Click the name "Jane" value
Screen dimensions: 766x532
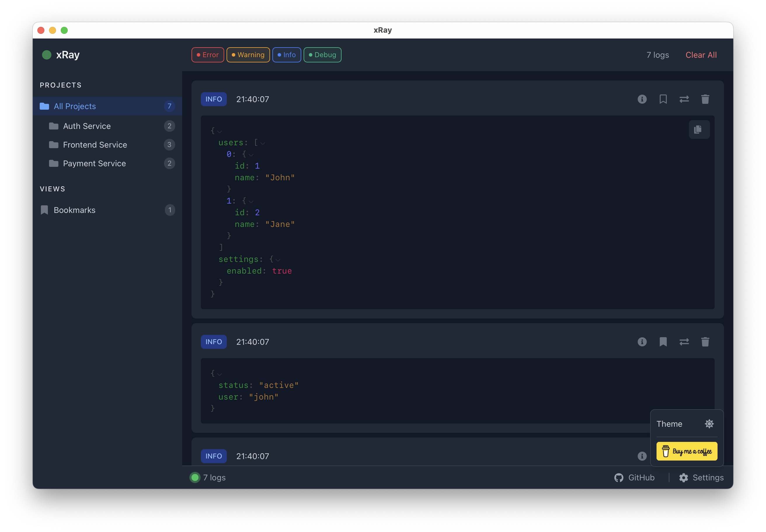click(x=280, y=224)
